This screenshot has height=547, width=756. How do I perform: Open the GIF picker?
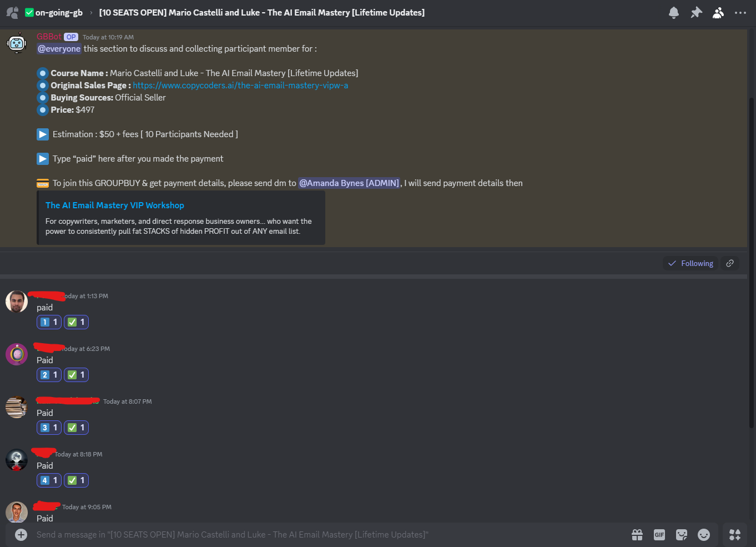[659, 535]
